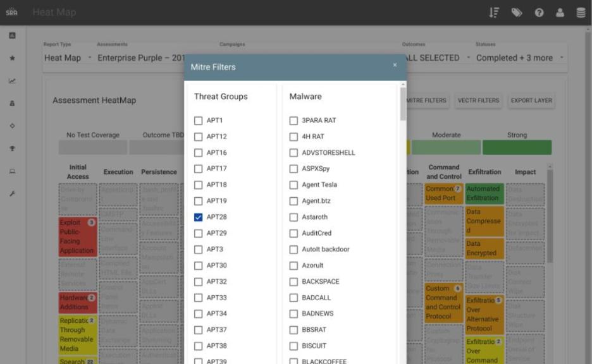Click the Strong dark green legend swatch

tap(517, 147)
